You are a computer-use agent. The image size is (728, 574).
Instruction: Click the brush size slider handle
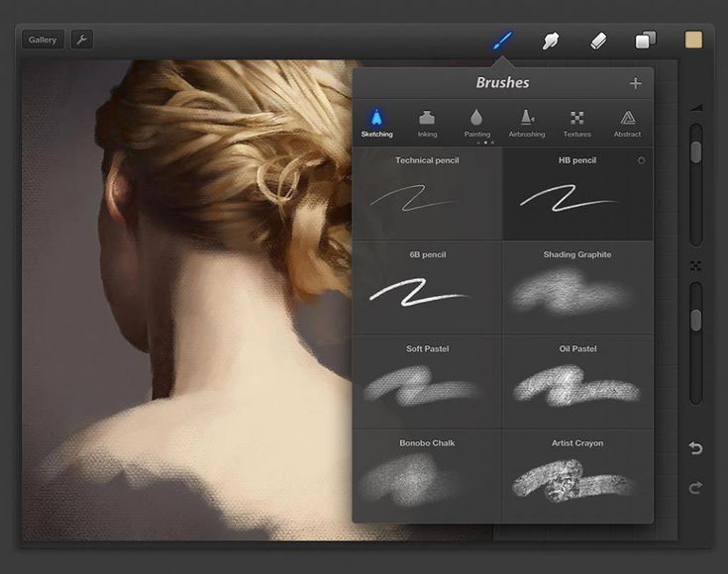(x=695, y=152)
